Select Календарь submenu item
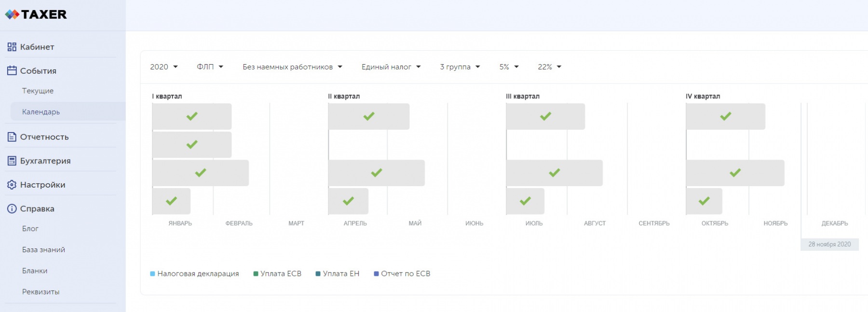Viewport: 868px width, 312px height. pyautogui.click(x=68, y=111)
